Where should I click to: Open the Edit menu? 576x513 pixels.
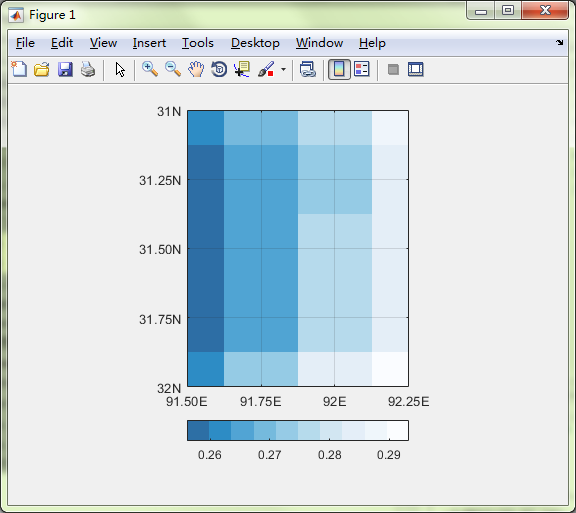pos(62,43)
